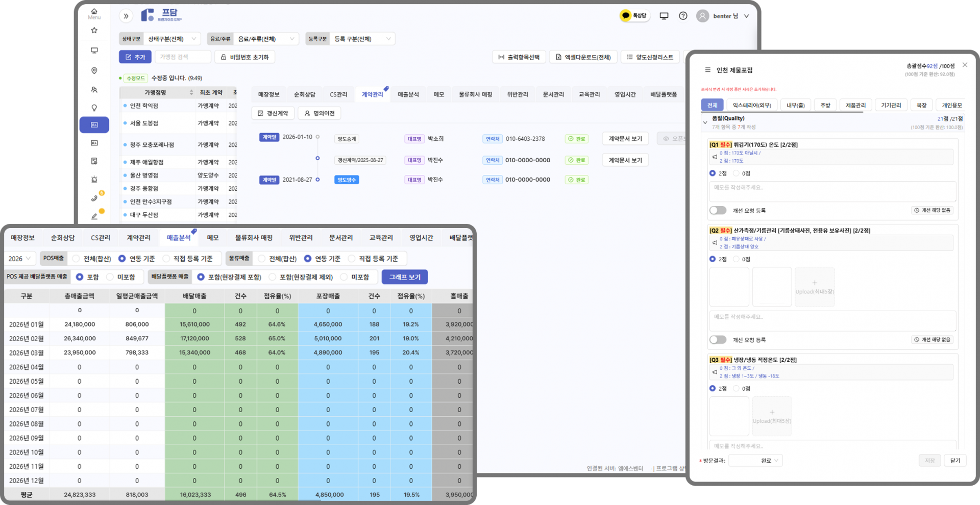The width and height of the screenshot is (980, 505).
Task: Click the alarm siren icon in sidebar
Action: pos(94,180)
